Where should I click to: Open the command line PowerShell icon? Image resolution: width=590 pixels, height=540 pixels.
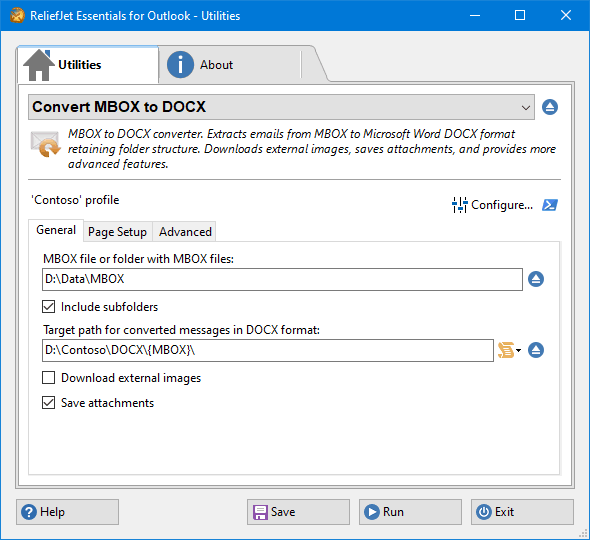click(x=550, y=205)
